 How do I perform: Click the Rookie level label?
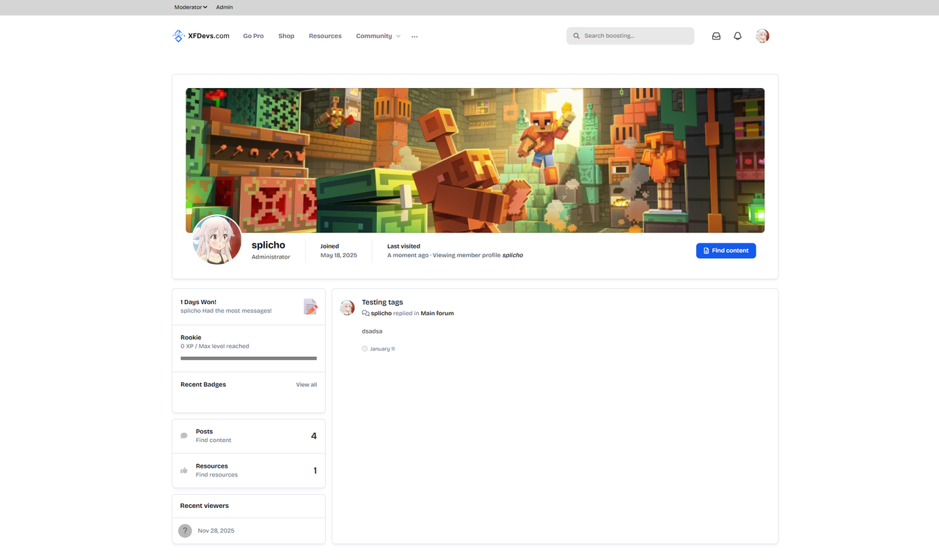[x=191, y=338]
